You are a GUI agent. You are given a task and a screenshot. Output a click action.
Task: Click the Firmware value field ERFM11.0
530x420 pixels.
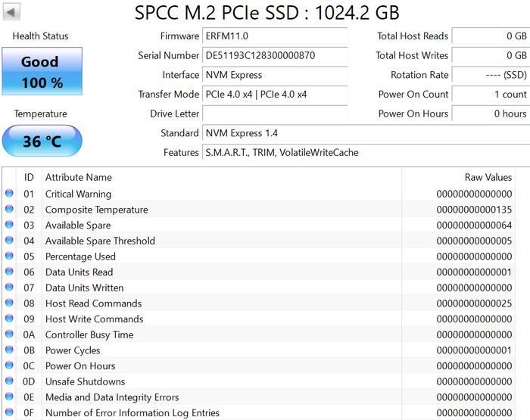[275, 36]
